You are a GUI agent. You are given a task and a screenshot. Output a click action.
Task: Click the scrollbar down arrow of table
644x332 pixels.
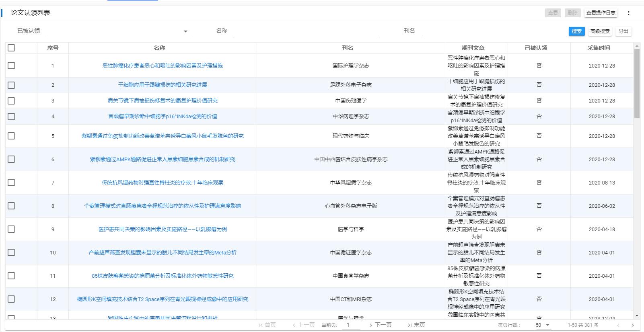pos(636,316)
